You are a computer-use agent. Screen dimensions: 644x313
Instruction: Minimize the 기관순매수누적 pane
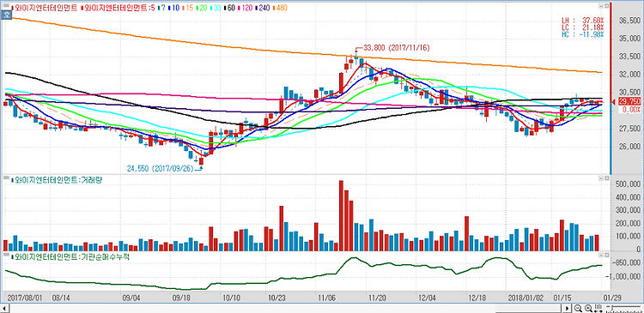(x=600, y=256)
